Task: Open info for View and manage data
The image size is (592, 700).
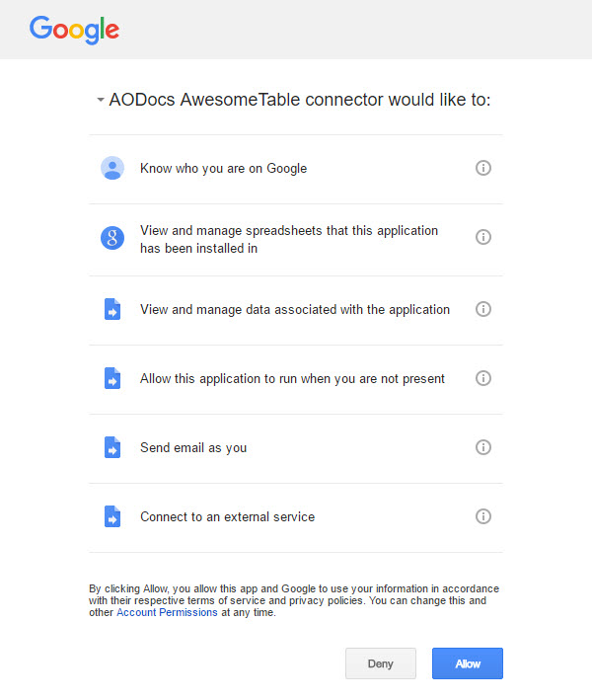Action: tap(483, 309)
